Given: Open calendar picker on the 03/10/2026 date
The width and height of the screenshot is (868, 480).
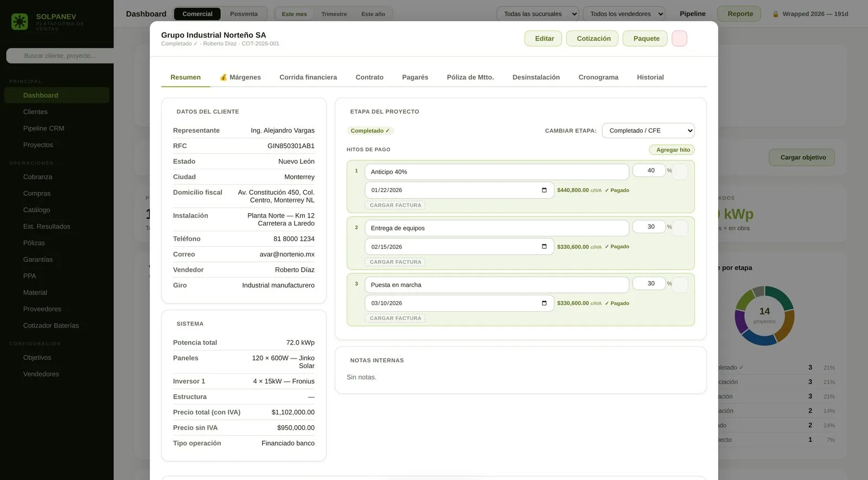Looking at the screenshot, I should (x=544, y=303).
